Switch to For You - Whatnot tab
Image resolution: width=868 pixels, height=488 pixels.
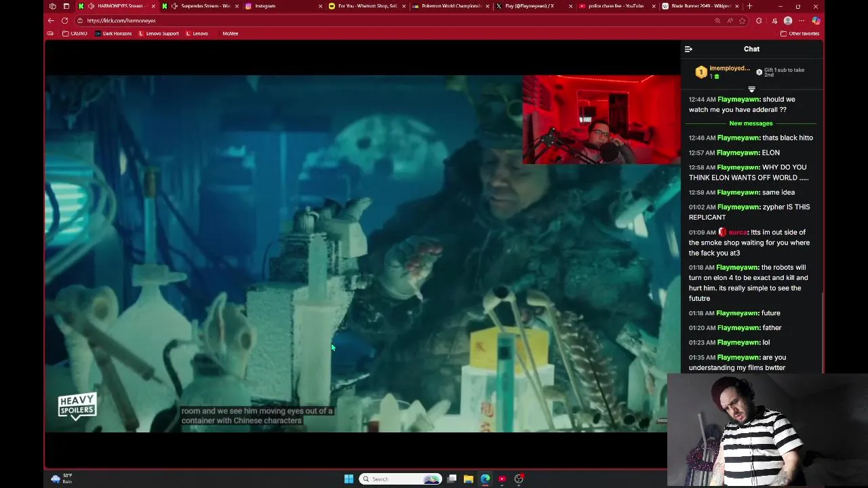367,6
